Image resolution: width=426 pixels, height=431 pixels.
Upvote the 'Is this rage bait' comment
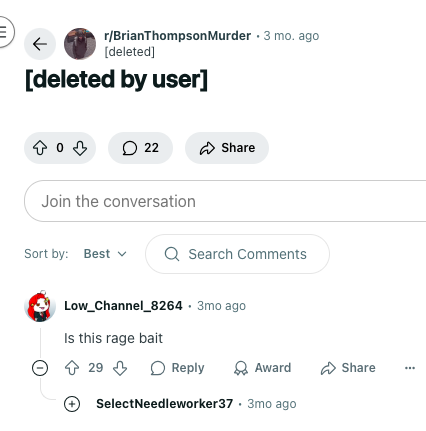[72, 368]
